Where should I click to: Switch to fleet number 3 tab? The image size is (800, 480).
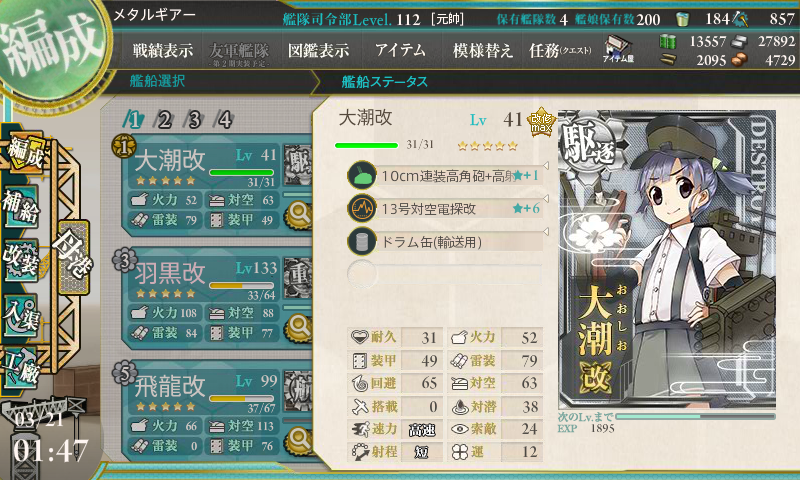pos(194,120)
